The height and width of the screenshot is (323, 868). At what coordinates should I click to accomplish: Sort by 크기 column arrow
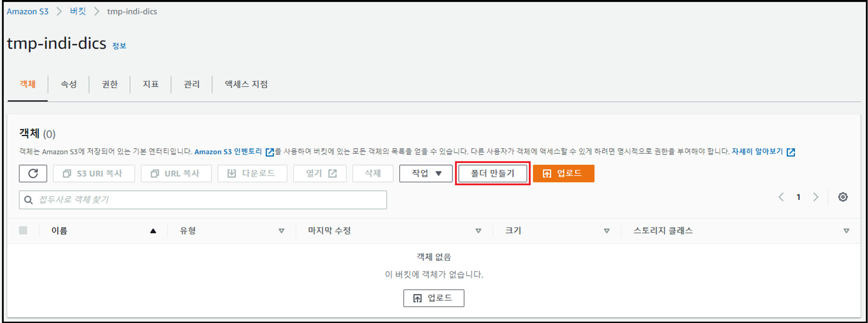(x=607, y=231)
